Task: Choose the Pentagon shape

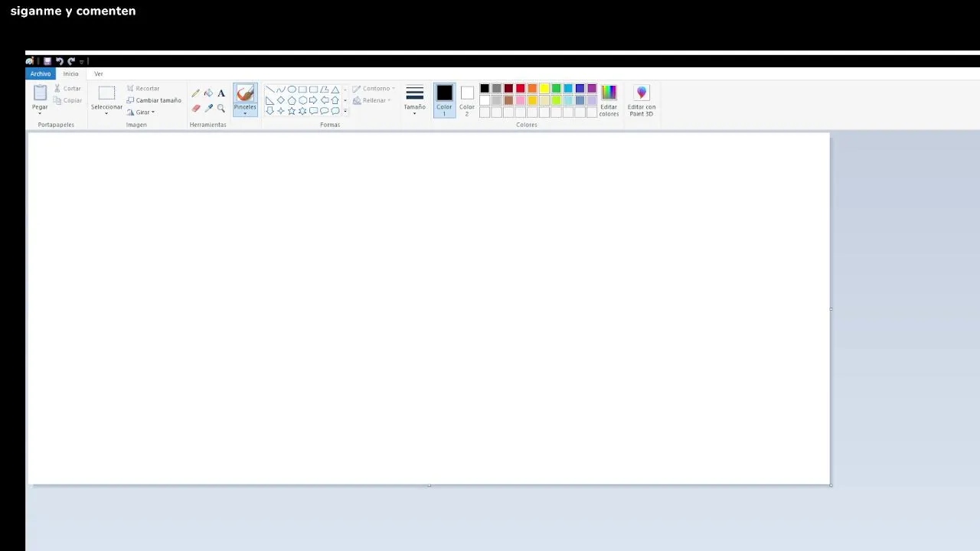Action: [292, 100]
